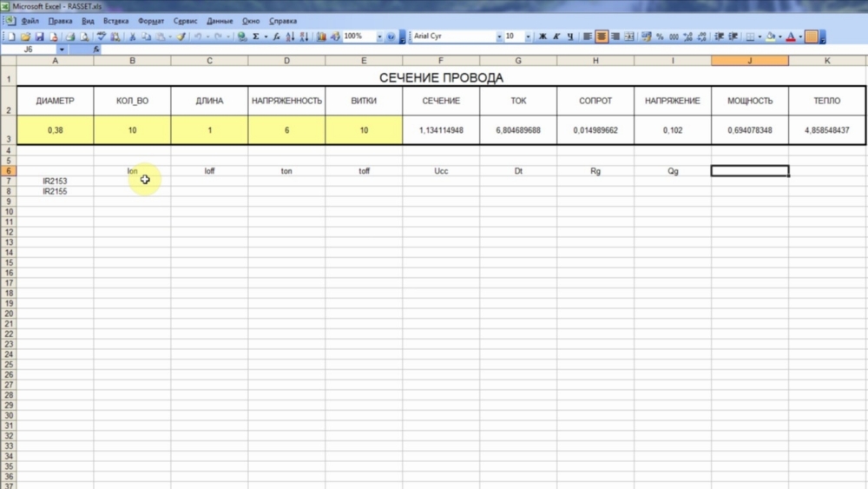Open the Вставка menu
The height and width of the screenshot is (489, 868).
click(x=115, y=21)
